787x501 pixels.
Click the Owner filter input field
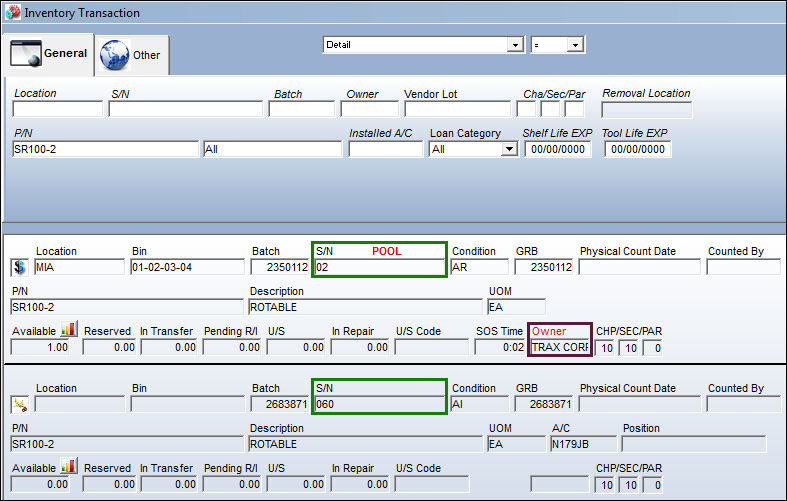coord(369,109)
